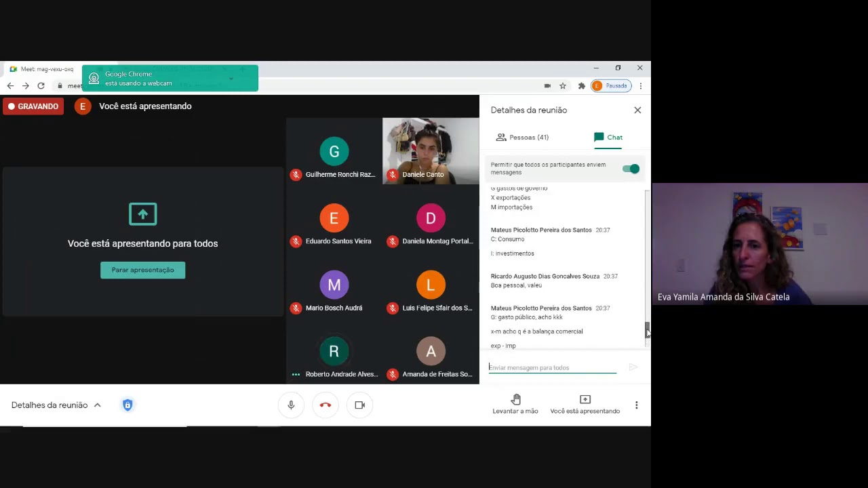Screen dimensions: 868x488
Task: Select Mario Bosch Audrá's participant tile
Action: pyautogui.click(x=334, y=285)
